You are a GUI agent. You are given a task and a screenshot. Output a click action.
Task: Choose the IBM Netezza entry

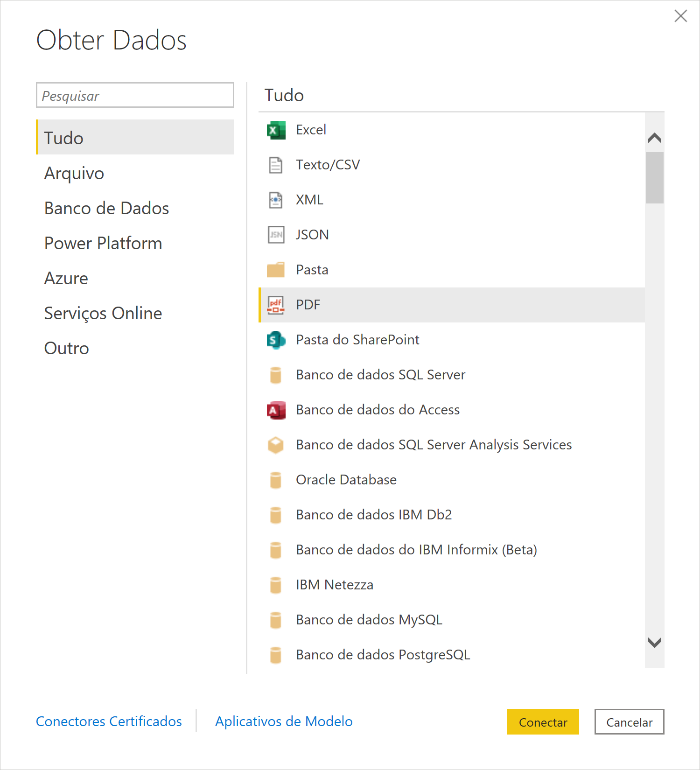pyautogui.click(x=452, y=585)
